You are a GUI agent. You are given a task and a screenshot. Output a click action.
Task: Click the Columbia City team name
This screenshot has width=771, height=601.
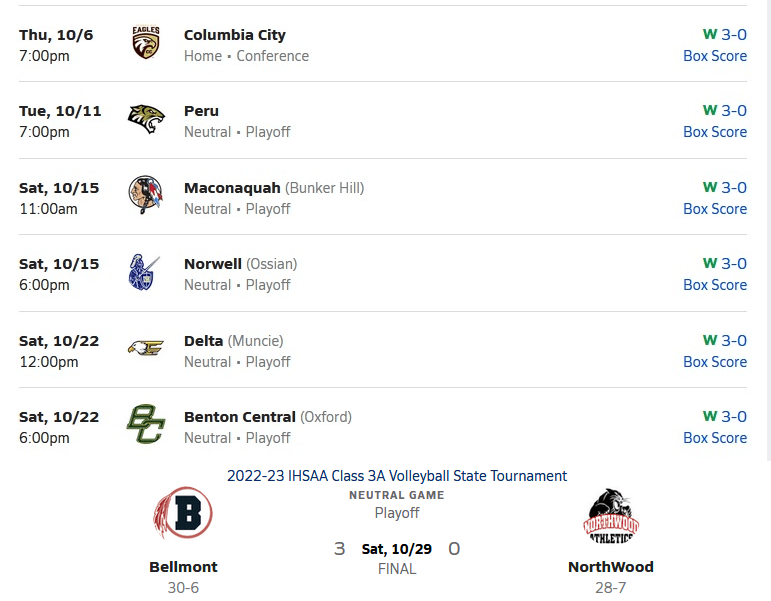pos(235,35)
